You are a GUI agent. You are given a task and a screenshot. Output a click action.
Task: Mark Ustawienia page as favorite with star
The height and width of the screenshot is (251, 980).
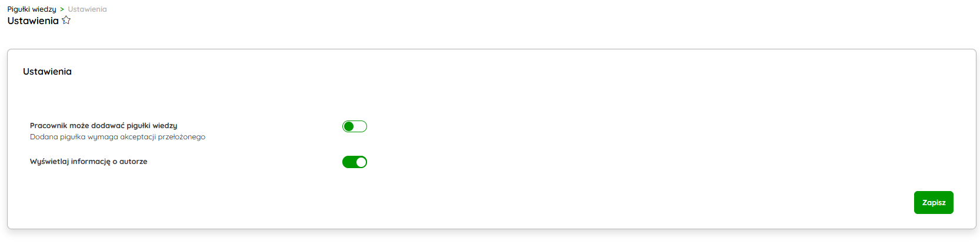click(66, 21)
